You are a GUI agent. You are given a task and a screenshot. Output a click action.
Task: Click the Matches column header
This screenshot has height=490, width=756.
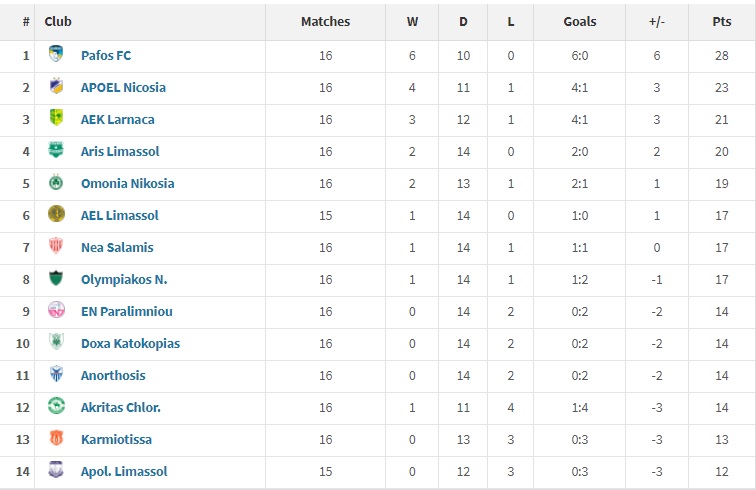click(x=325, y=22)
